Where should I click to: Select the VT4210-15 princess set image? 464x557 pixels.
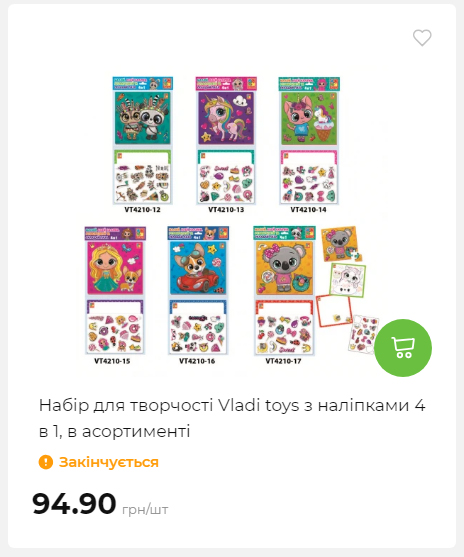pos(115,290)
